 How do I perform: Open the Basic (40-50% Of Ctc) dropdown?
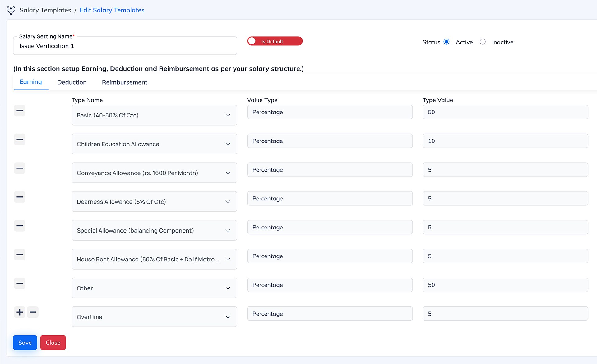pyautogui.click(x=154, y=115)
